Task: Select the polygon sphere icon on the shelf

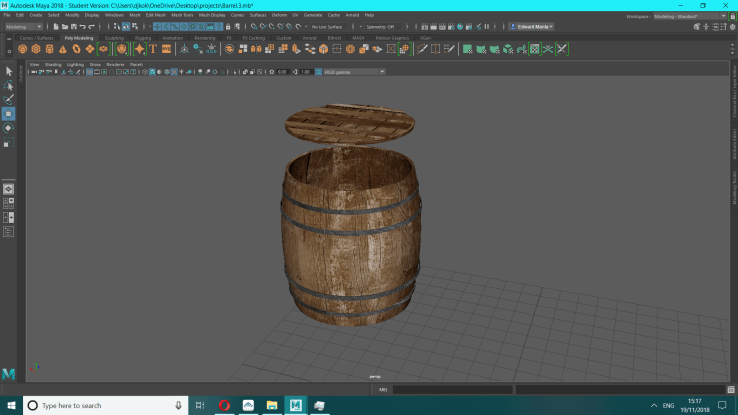Action: tap(22, 48)
